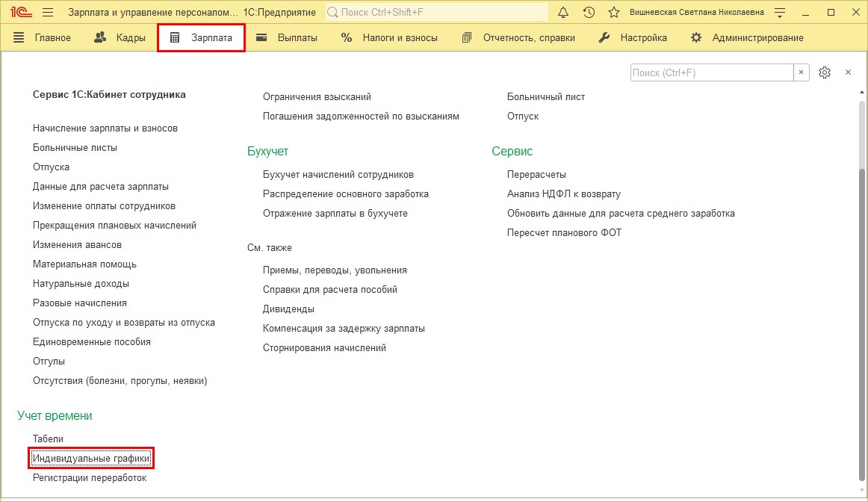868x502 pixels.
Task: Open Справки для расчета пособий
Action: [330, 289]
